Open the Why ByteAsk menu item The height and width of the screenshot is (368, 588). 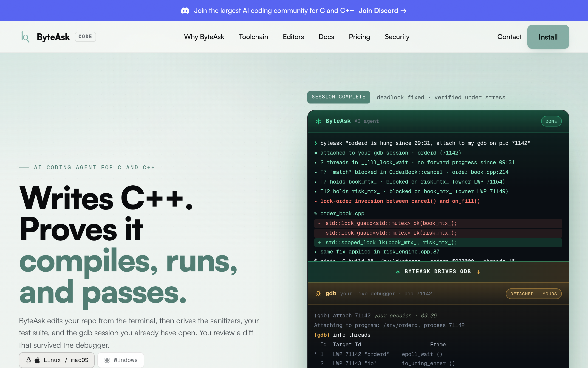(x=204, y=37)
